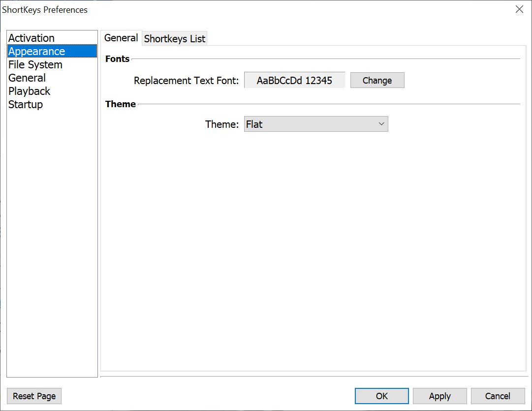Click the ShortKeys Preferences title bar

[246, 9]
